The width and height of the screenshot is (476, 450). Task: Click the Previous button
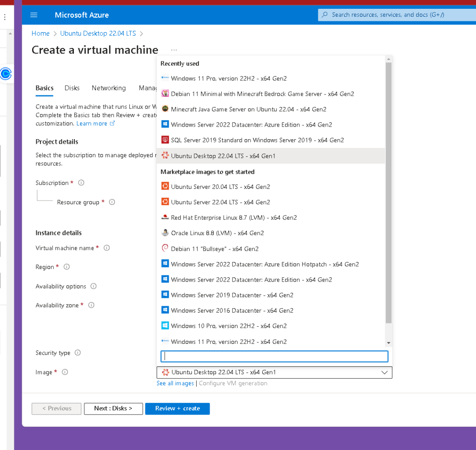coord(56,409)
